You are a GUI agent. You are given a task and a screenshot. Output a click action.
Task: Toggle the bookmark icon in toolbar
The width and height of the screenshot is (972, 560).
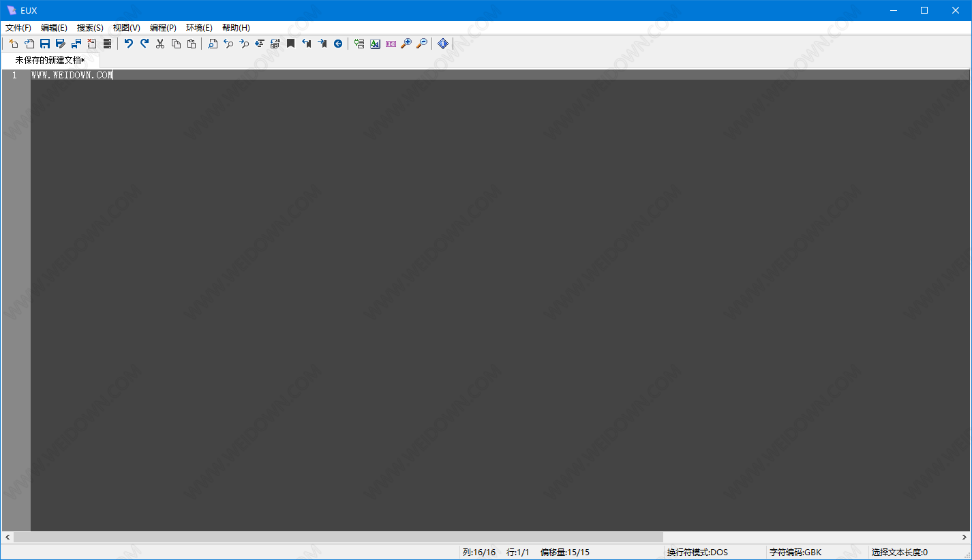(x=290, y=44)
